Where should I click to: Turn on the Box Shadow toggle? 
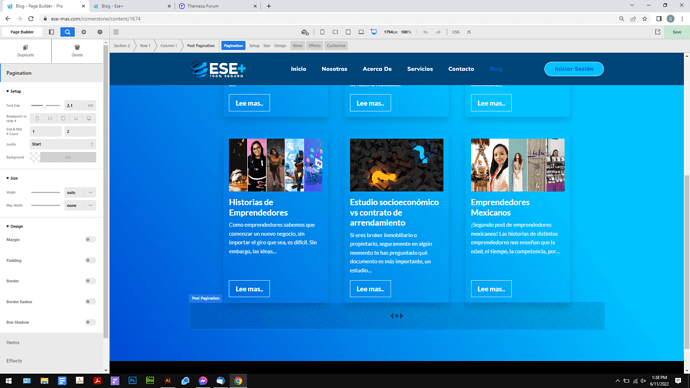tap(90, 322)
